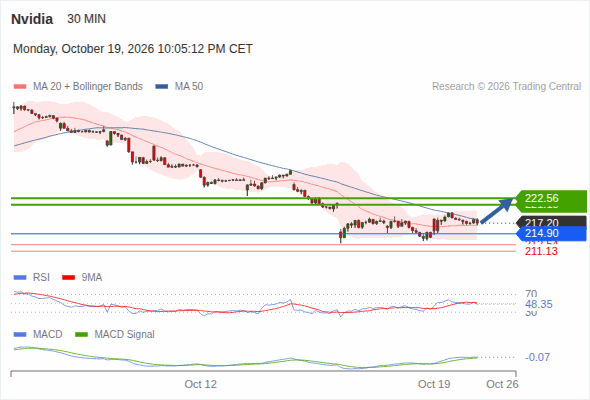Click the Oct 19 date axis label

point(434,384)
